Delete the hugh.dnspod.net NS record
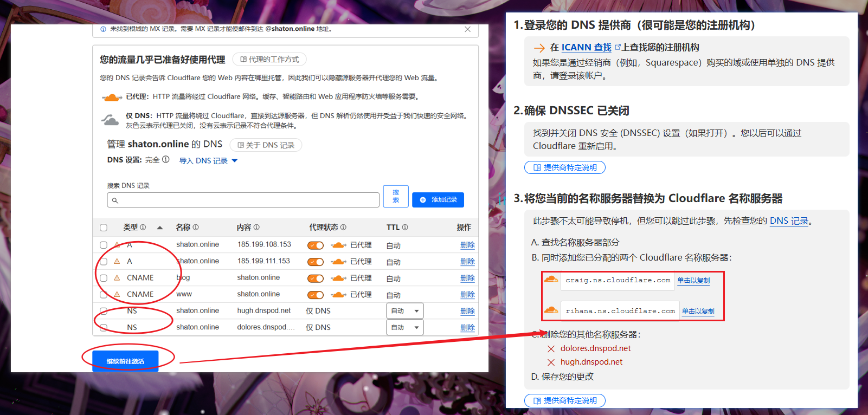 click(x=467, y=311)
